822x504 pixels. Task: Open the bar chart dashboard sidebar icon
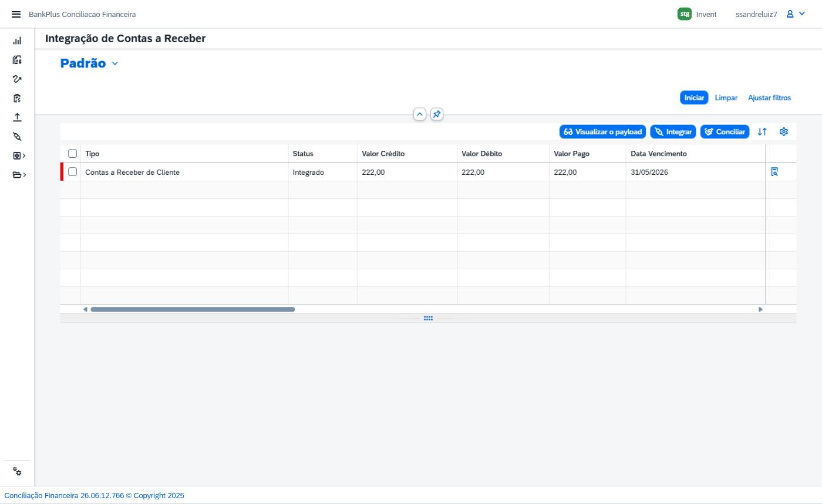(17, 41)
